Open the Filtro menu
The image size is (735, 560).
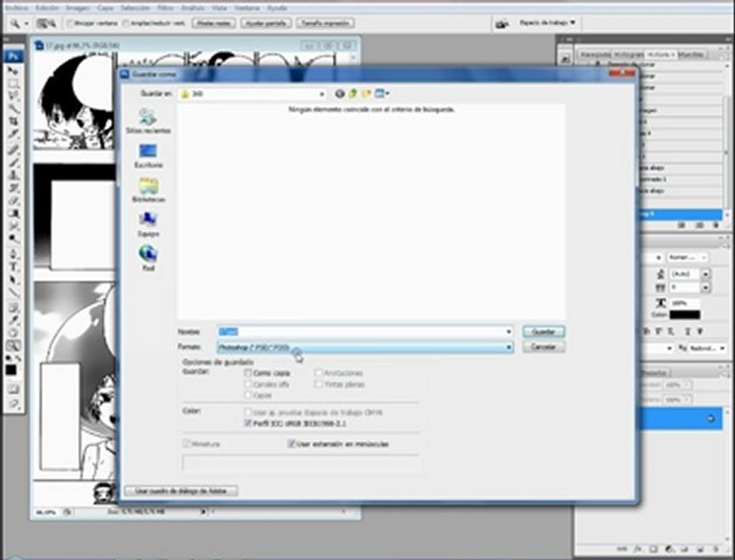166,8
